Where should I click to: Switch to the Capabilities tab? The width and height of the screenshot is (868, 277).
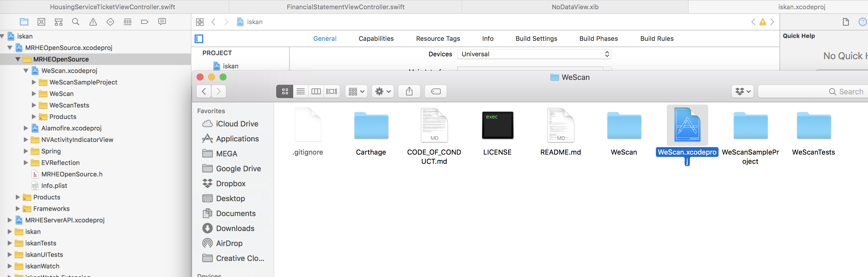(x=376, y=39)
